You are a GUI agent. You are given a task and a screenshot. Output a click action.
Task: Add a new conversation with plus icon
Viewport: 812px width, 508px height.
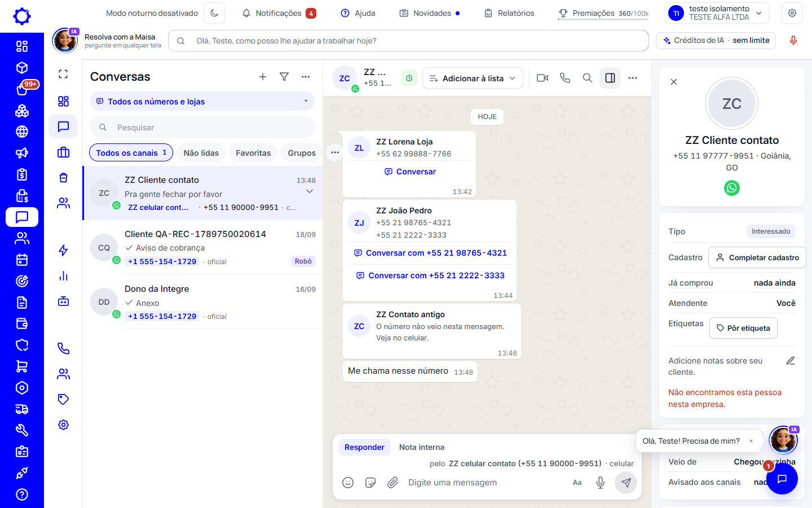pyautogui.click(x=263, y=77)
